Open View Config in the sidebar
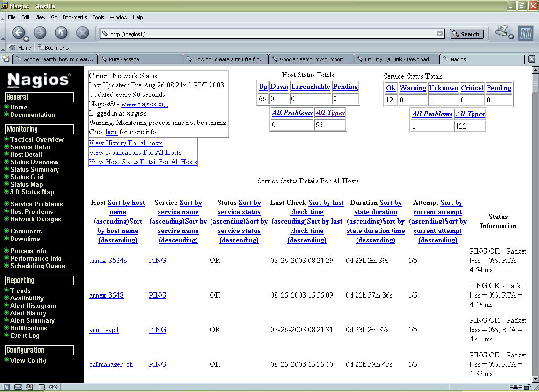 28,360
